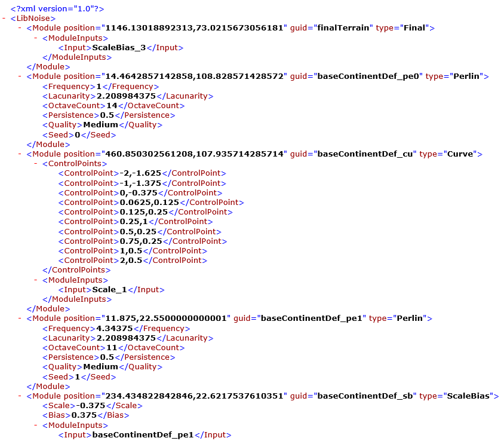Click ControlPoint 2,0.5
504x441 pixels.
[x=133, y=261]
